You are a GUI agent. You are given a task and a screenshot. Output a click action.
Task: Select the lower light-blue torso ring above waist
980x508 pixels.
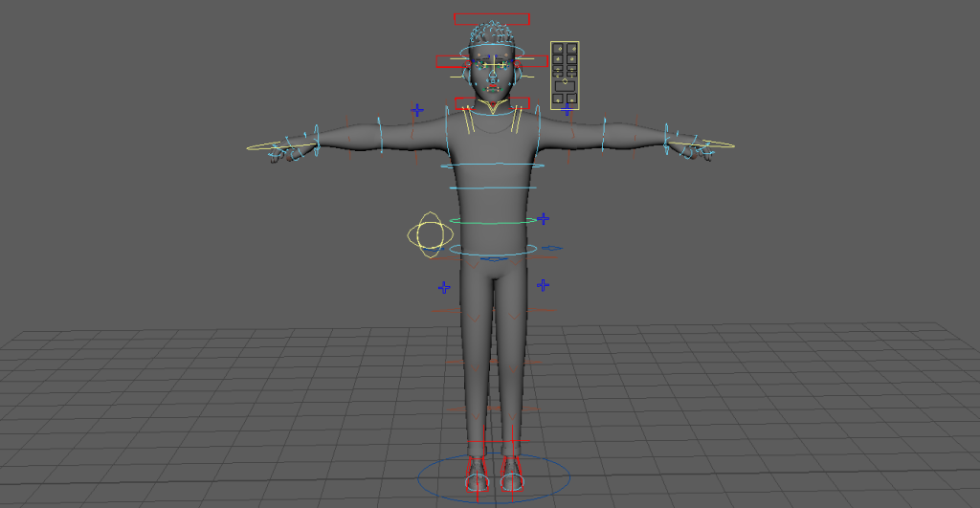pyautogui.click(x=493, y=188)
